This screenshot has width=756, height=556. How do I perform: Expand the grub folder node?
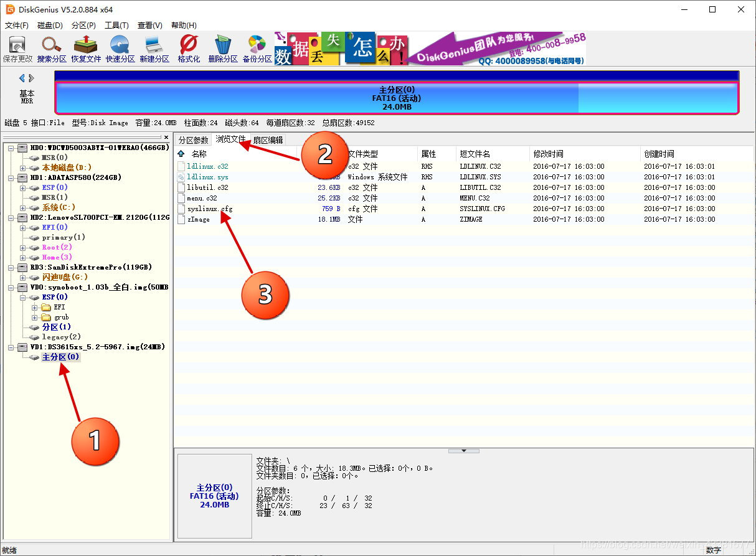[x=34, y=318]
